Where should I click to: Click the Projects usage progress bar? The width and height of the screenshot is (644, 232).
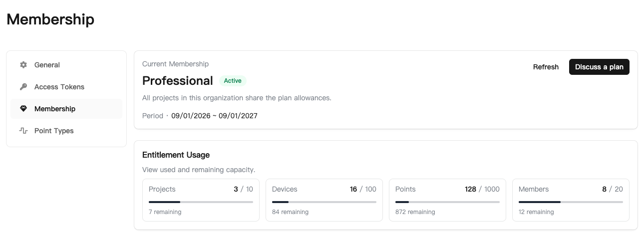coord(201,202)
